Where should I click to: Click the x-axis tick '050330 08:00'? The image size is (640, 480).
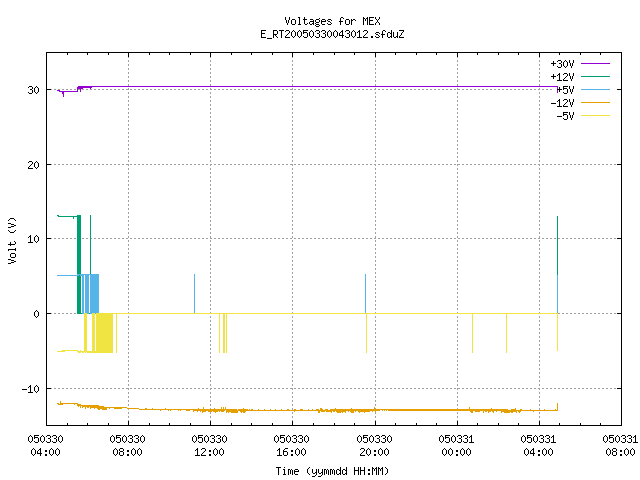(x=127, y=446)
